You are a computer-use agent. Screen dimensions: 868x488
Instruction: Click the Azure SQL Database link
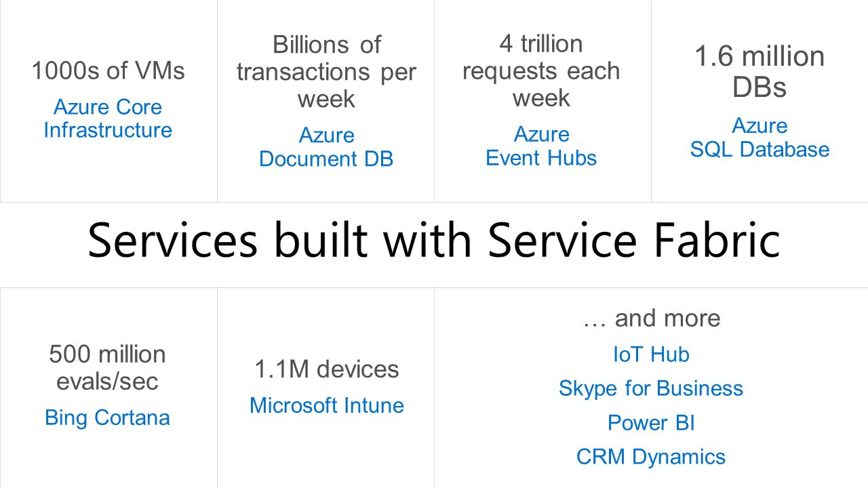tap(759, 138)
